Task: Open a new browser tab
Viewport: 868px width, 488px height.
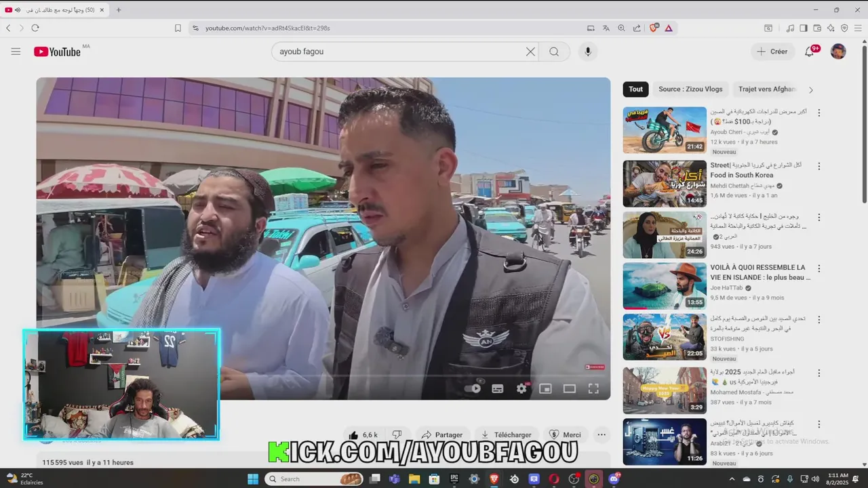Action: click(x=119, y=10)
